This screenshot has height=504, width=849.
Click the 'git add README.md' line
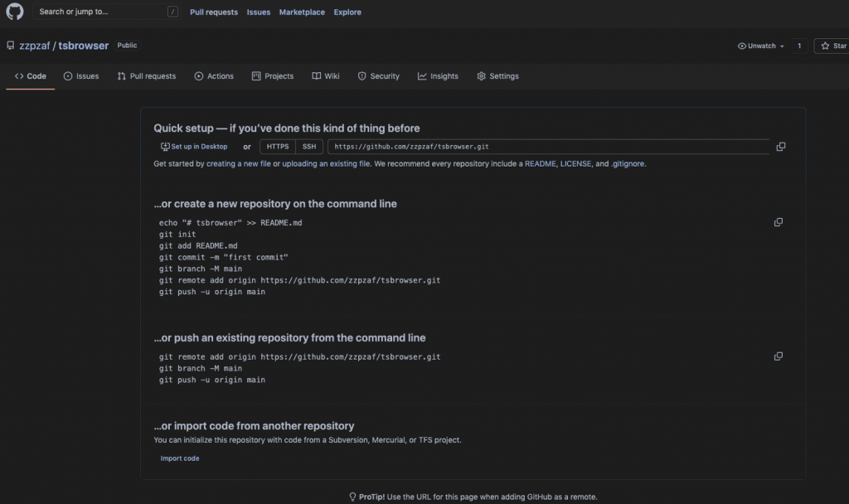(198, 245)
